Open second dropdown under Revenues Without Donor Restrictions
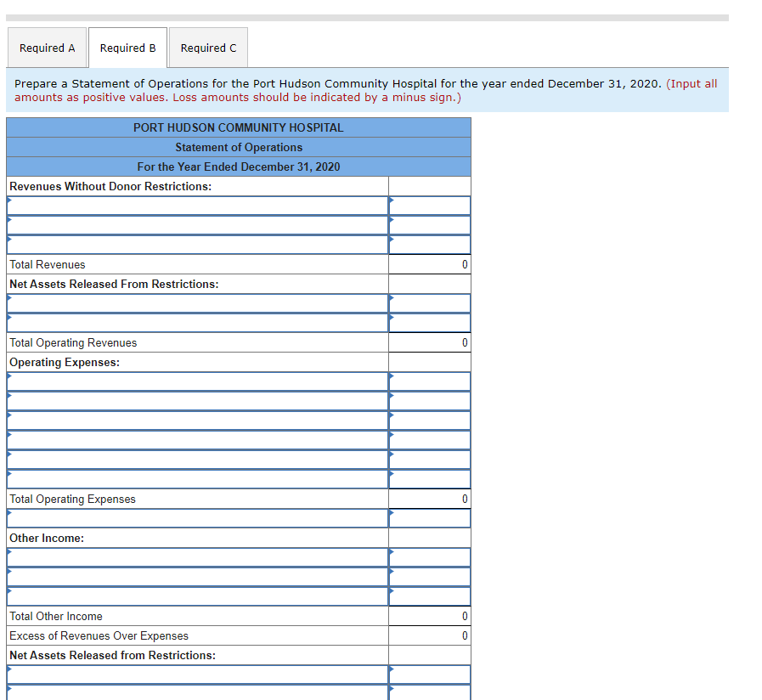Viewport: 762px width, 700px height. (195, 224)
